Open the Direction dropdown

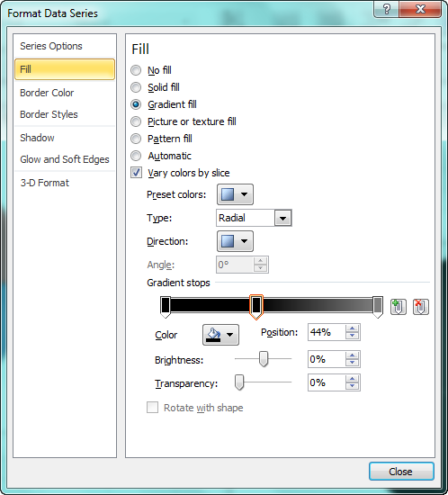click(235, 241)
